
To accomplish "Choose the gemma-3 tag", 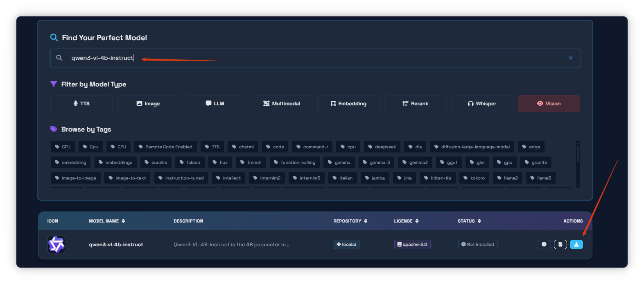I will pyautogui.click(x=377, y=162).
